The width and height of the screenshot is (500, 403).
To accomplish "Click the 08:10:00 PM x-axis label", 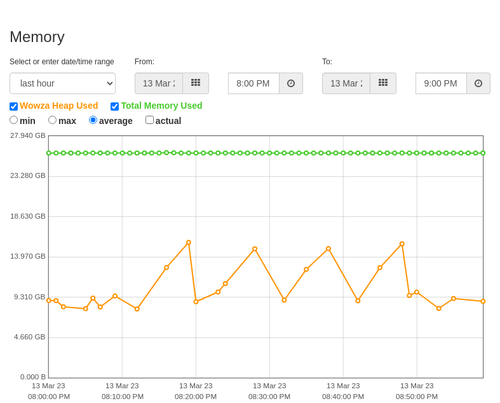I will (x=122, y=397).
